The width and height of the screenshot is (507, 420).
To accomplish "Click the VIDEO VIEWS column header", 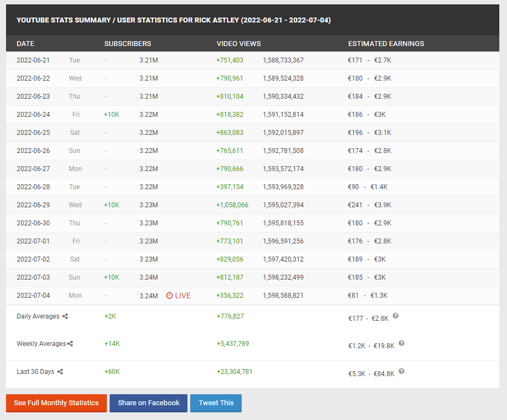I will (238, 44).
